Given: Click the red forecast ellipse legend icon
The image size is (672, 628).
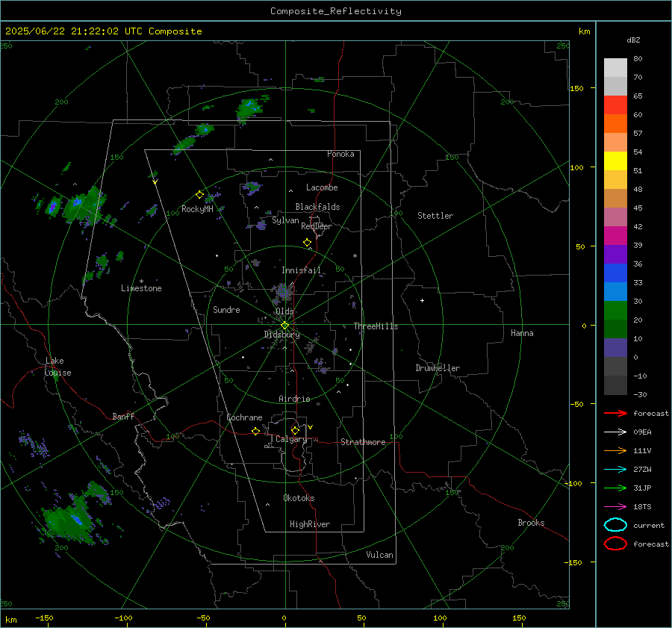Looking at the screenshot, I should point(615,544).
